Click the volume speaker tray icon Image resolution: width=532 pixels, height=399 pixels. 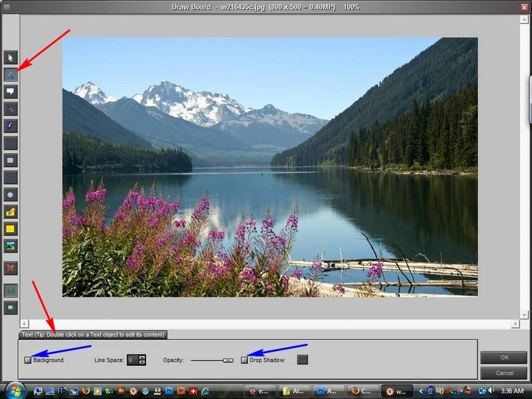[491, 390]
